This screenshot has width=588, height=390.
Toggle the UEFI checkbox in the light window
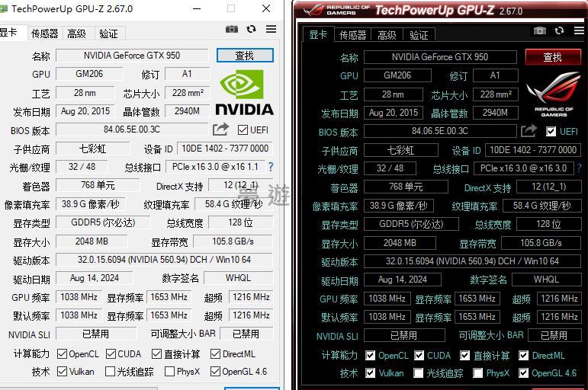click(243, 130)
